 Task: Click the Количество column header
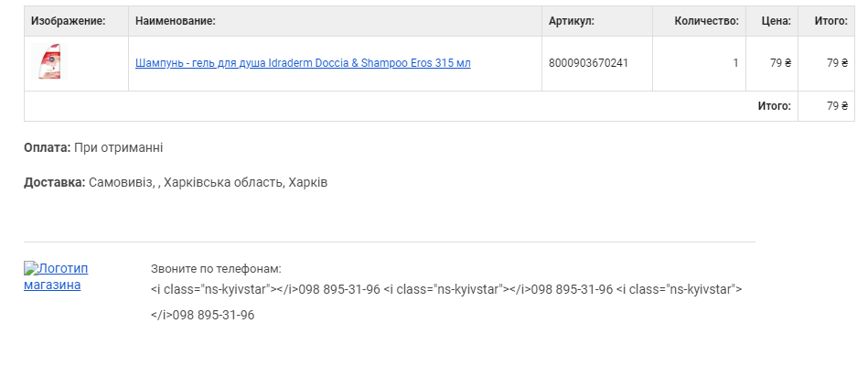point(706,21)
